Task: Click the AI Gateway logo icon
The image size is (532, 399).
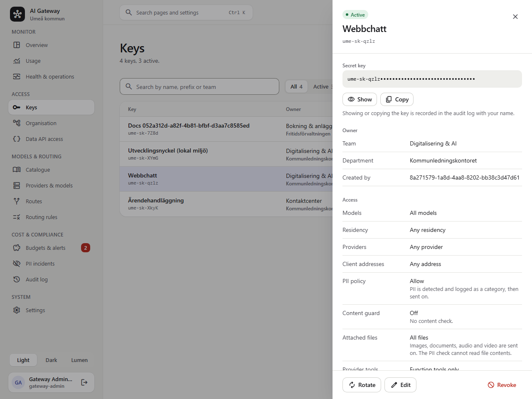Action: (17, 14)
